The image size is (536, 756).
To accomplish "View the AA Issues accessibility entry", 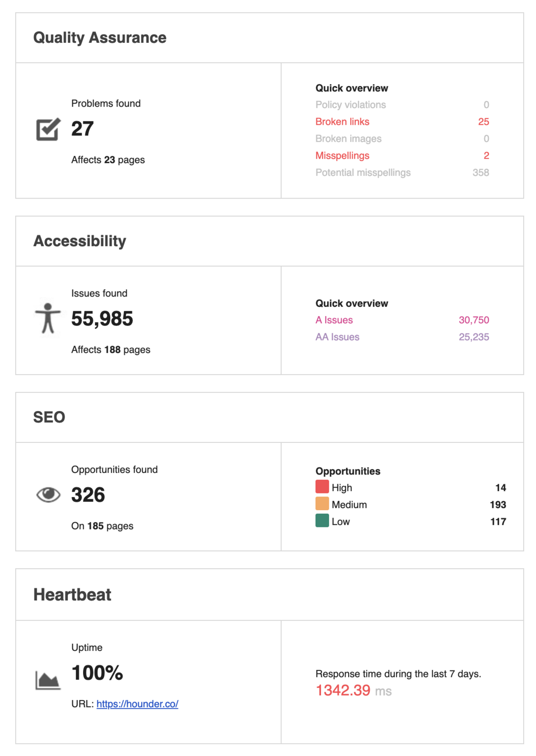I will point(337,337).
